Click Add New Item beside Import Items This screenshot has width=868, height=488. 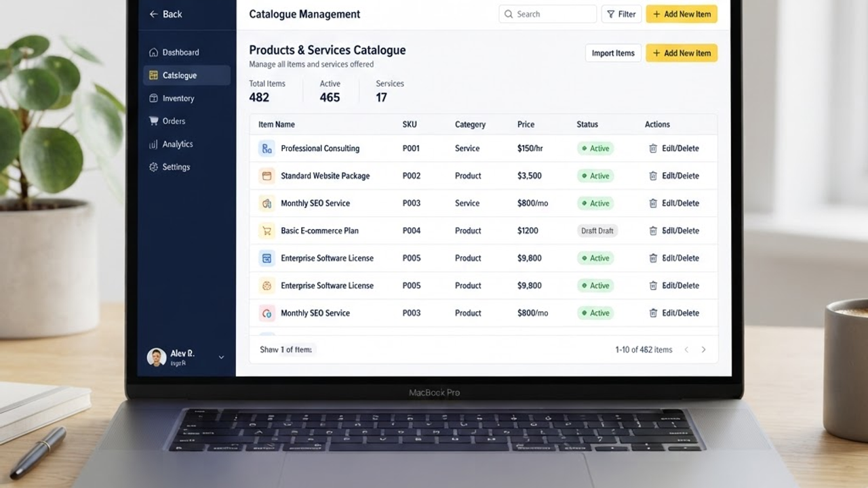(x=682, y=53)
